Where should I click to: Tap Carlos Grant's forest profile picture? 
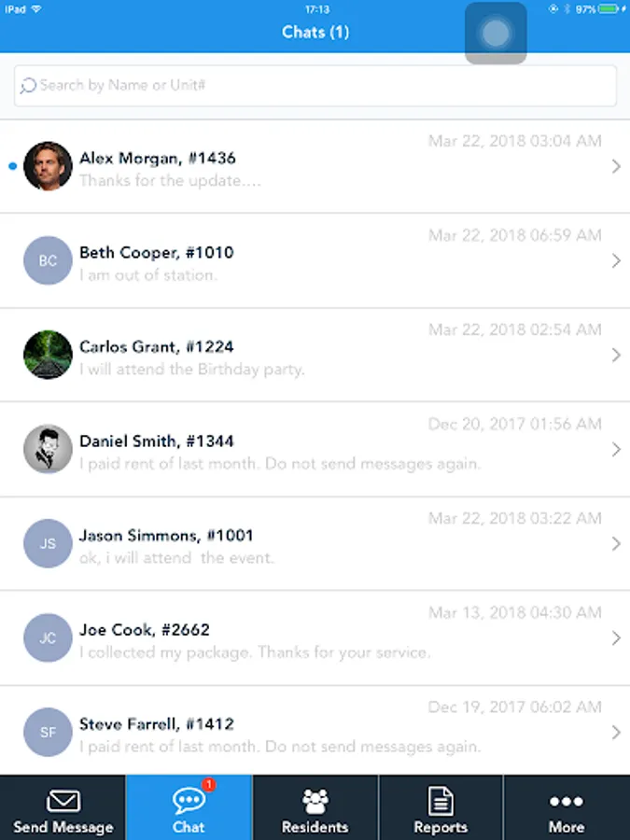[48, 355]
